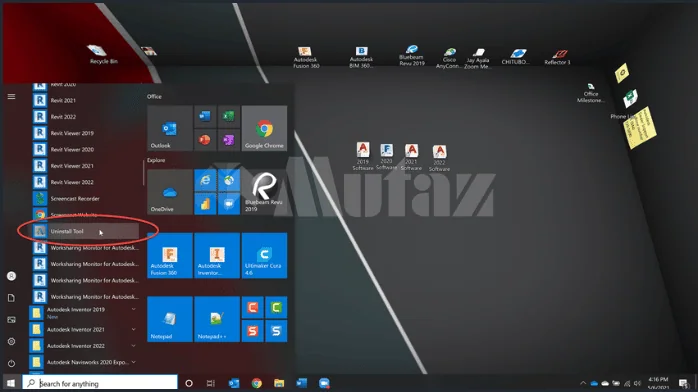Open the Internet Explorer tile
698x392 pixels.
(205, 180)
